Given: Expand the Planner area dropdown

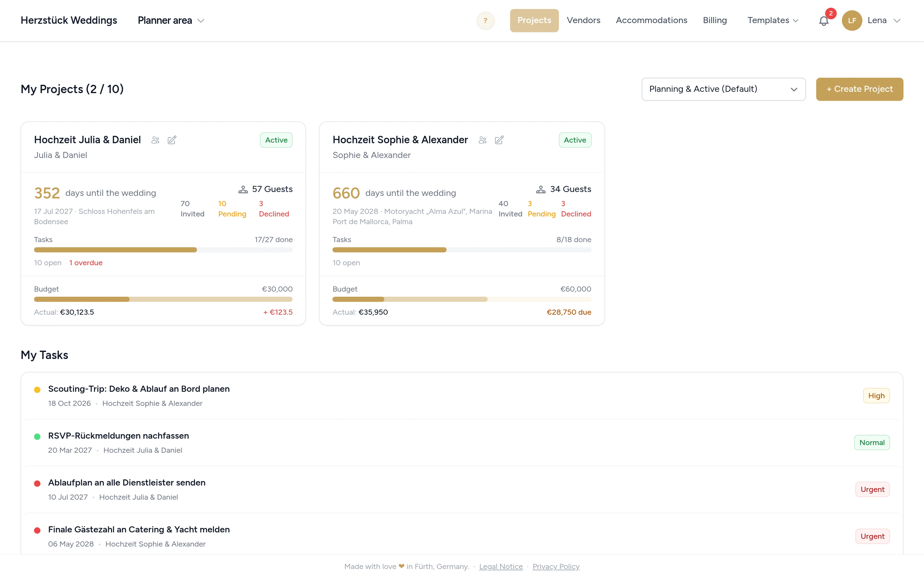Looking at the screenshot, I should tap(171, 21).
